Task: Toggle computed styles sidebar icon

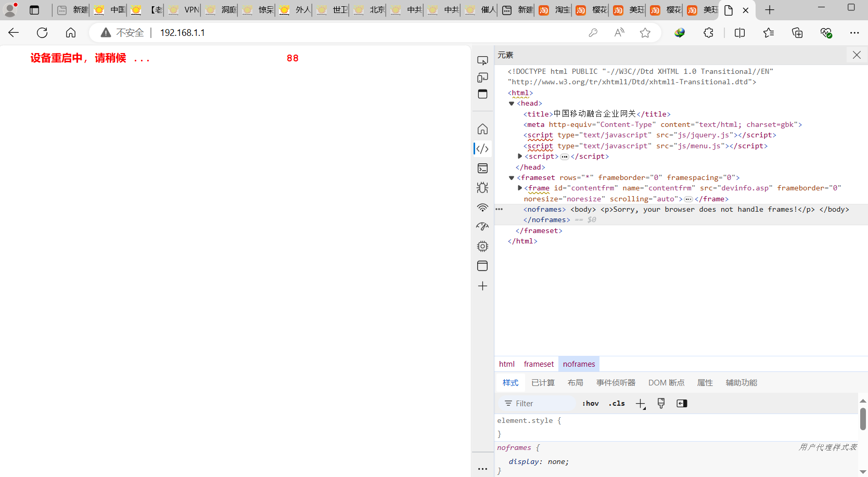Action: [682, 404]
